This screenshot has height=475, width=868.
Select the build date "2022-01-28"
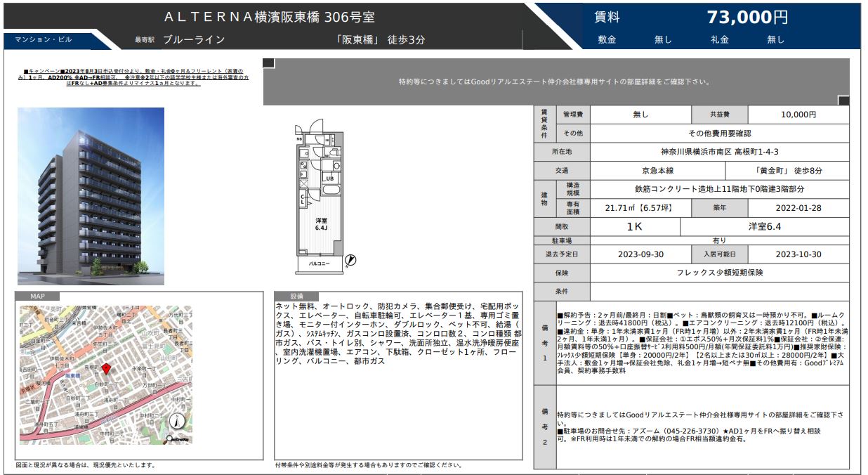[x=798, y=208]
